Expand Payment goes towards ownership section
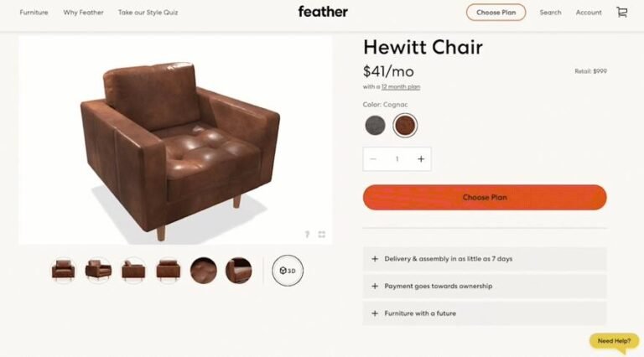This screenshot has width=644, height=357. coord(485,286)
